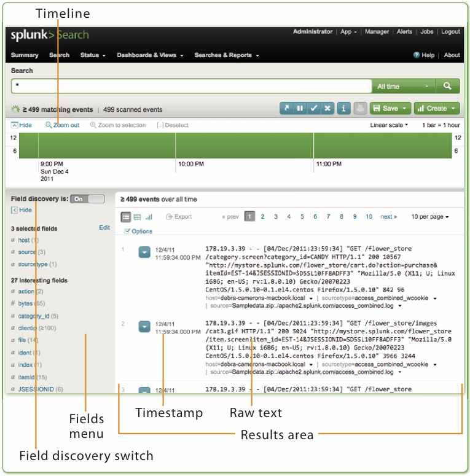Hide the fields menu sidebar
The image size is (470, 476).
tap(22, 210)
